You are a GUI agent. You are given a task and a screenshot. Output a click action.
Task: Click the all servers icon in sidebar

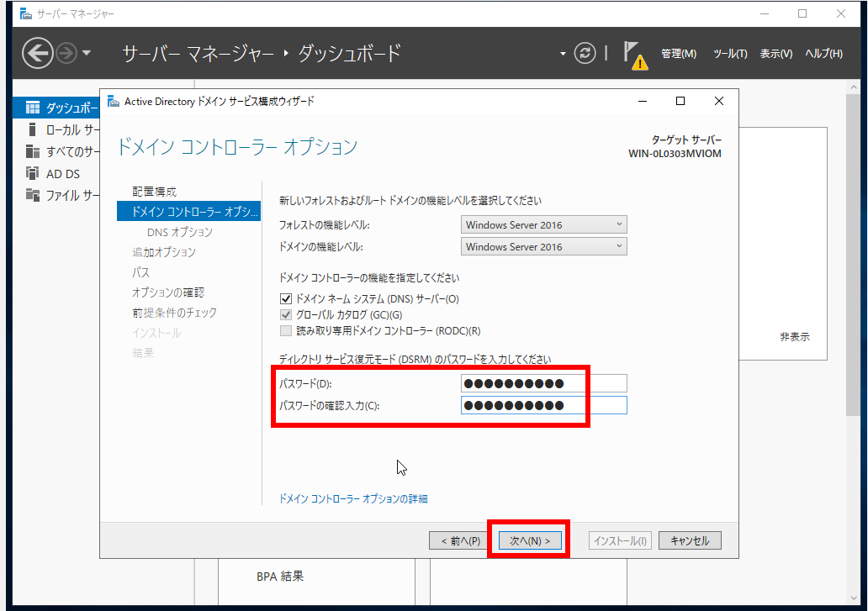tap(33, 151)
